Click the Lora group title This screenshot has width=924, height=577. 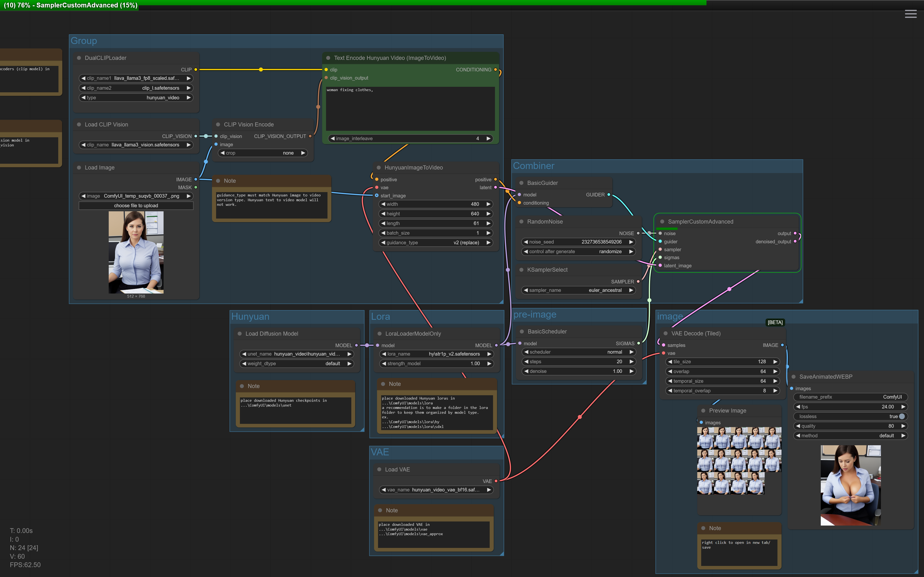click(380, 316)
